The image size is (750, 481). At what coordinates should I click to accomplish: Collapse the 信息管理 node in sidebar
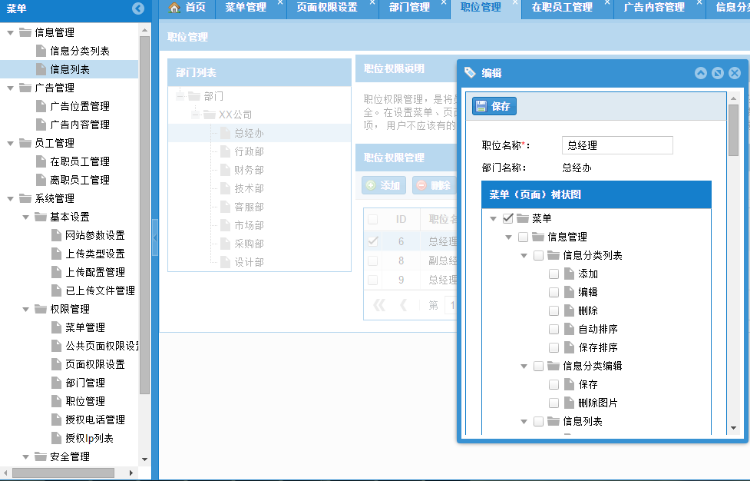click(11, 33)
